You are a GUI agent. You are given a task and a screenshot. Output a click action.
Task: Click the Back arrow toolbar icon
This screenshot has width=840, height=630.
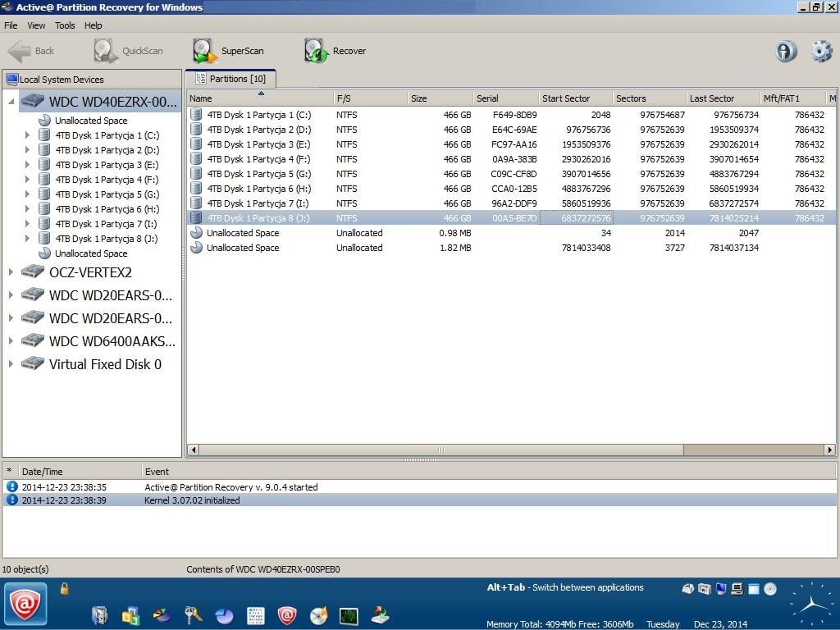pyautogui.click(x=20, y=52)
